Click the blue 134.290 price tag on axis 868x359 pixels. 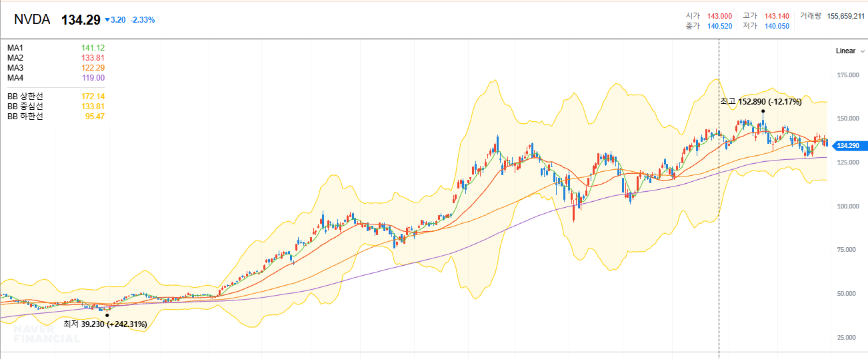[x=849, y=145]
